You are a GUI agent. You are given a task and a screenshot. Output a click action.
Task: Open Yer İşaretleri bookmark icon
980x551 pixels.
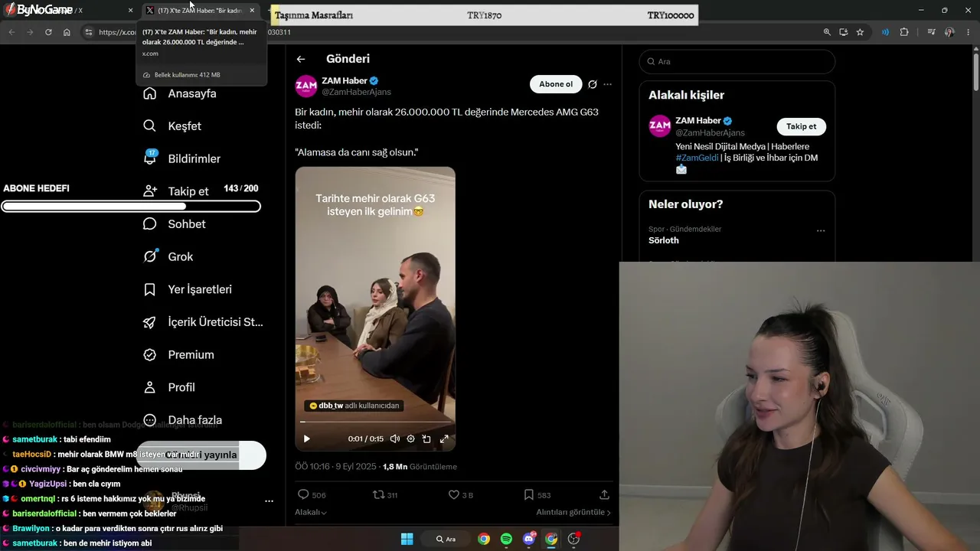(x=150, y=289)
